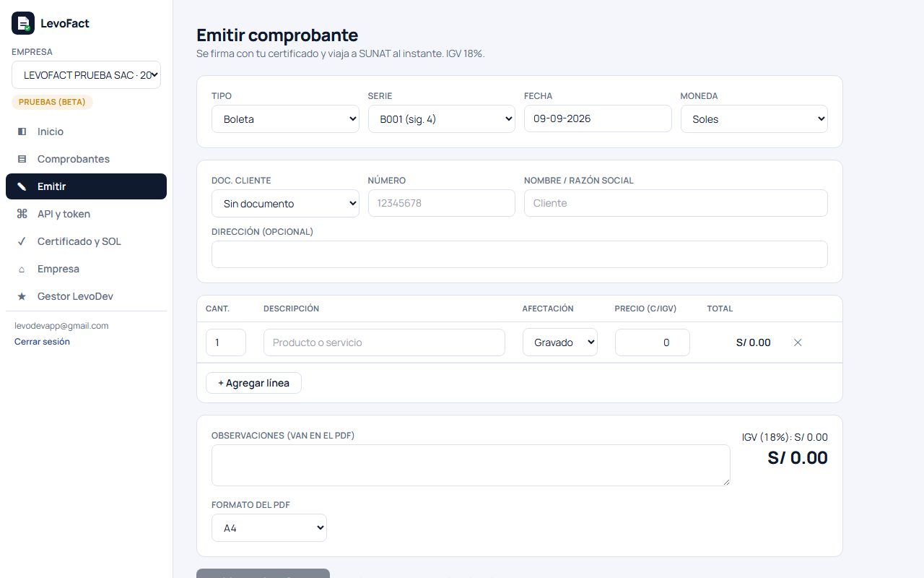Viewport: 924px width, 578px height.
Task: Click the LevoFact logo icon
Action: pyautogui.click(x=23, y=23)
